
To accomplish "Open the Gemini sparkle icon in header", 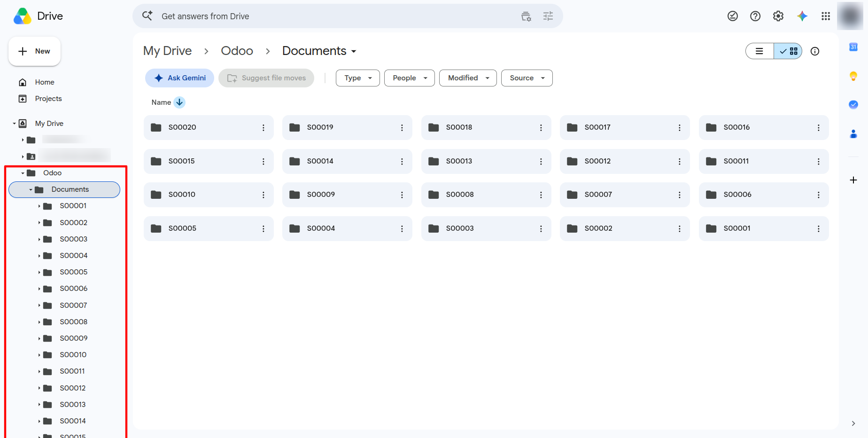I will (802, 16).
